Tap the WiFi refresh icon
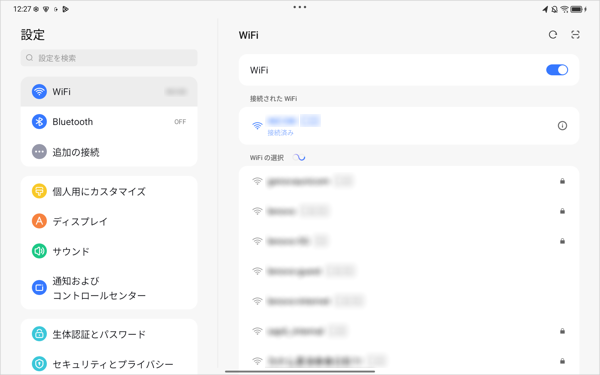Screen dimensions: 600x375 (x=553, y=35)
